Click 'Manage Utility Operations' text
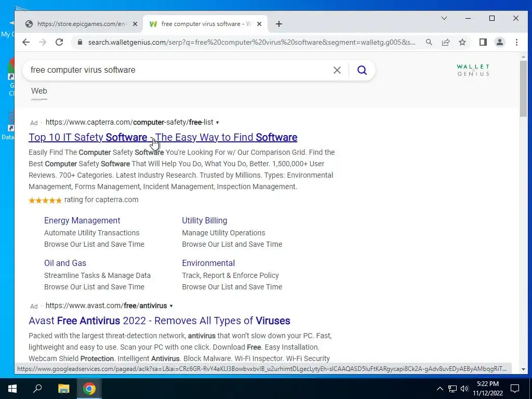The width and height of the screenshot is (532, 399). pyautogui.click(x=223, y=233)
